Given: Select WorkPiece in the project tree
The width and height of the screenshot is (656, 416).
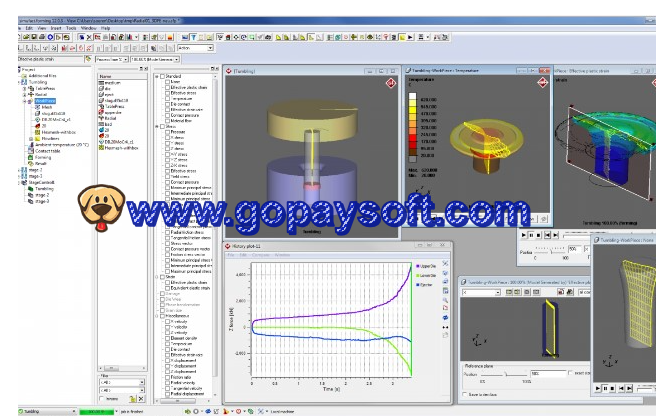Looking at the screenshot, I should coord(45,101).
